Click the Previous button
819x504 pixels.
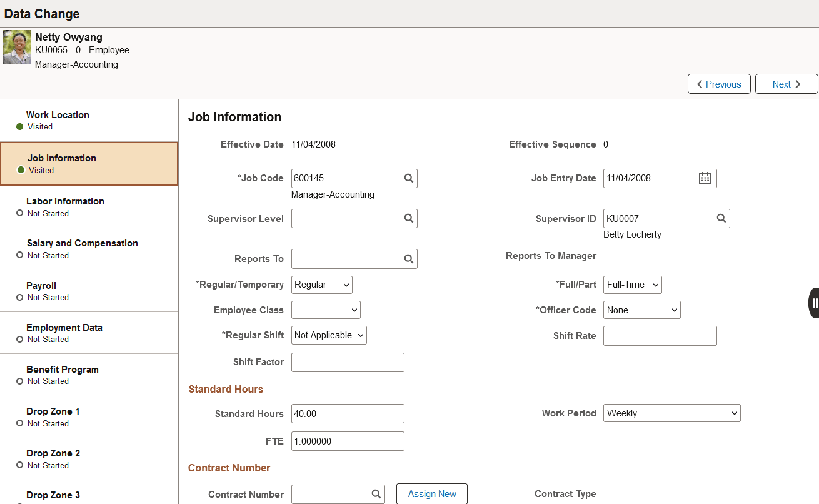[719, 84]
